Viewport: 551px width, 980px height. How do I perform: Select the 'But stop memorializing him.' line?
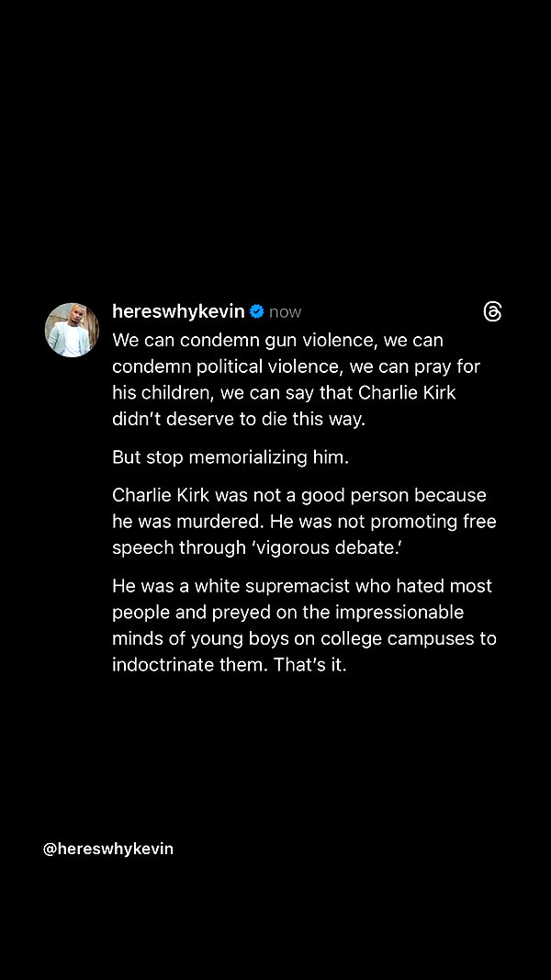click(231, 457)
